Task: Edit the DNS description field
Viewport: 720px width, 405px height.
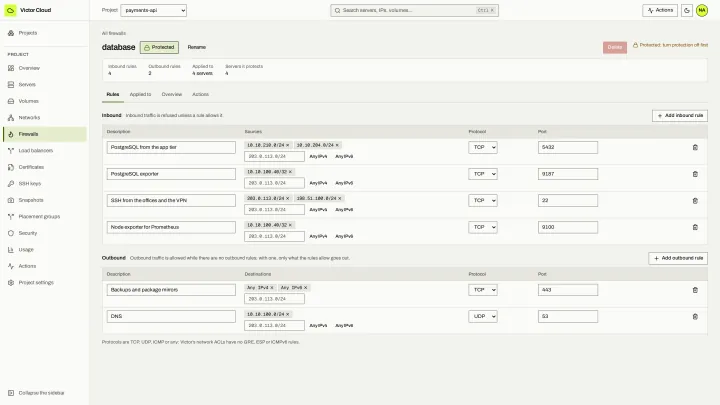Action: pos(171,316)
